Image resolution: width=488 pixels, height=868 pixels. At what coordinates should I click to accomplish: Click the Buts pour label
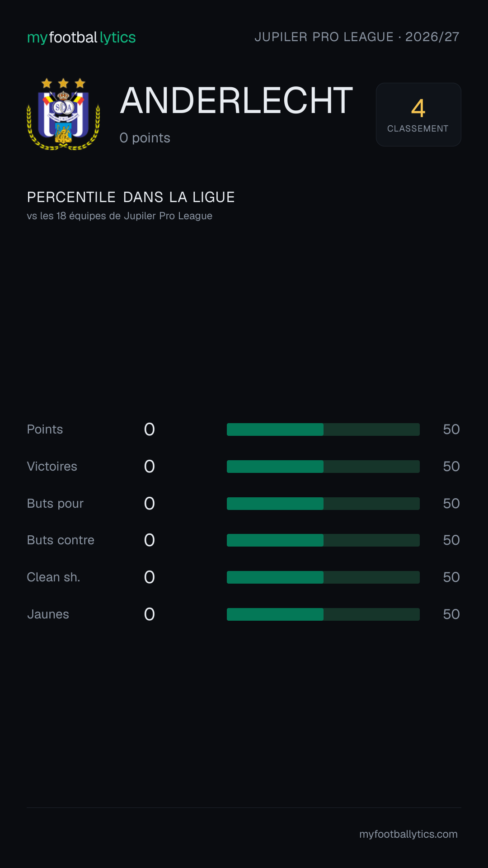pyautogui.click(x=55, y=504)
